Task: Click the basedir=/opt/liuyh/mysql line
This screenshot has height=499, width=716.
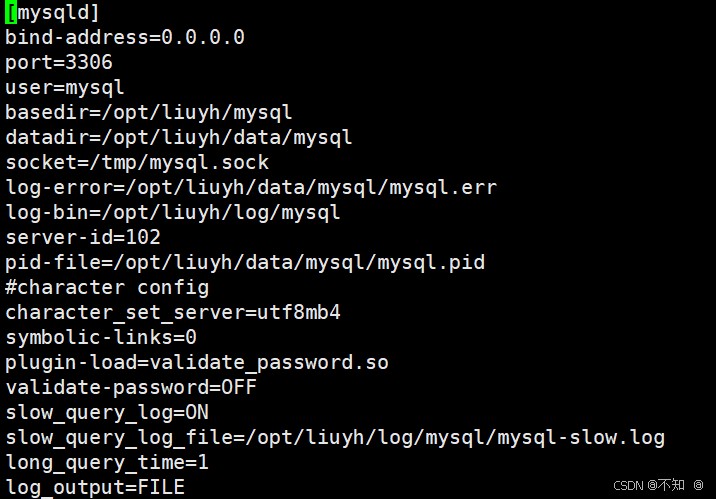Action: (x=148, y=113)
